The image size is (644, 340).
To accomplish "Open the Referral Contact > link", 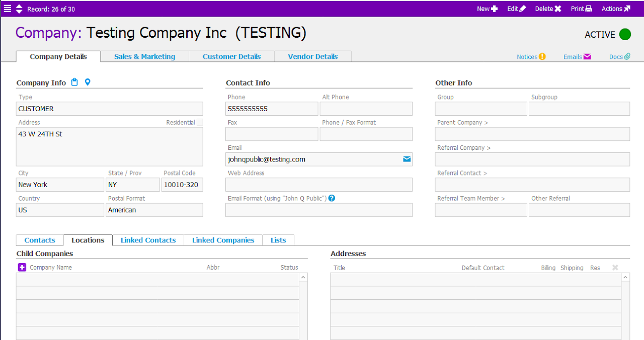I will (x=462, y=173).
